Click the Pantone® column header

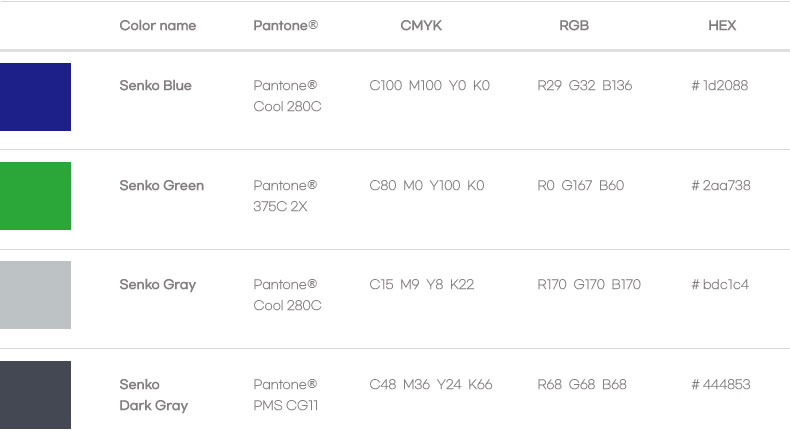285,26
